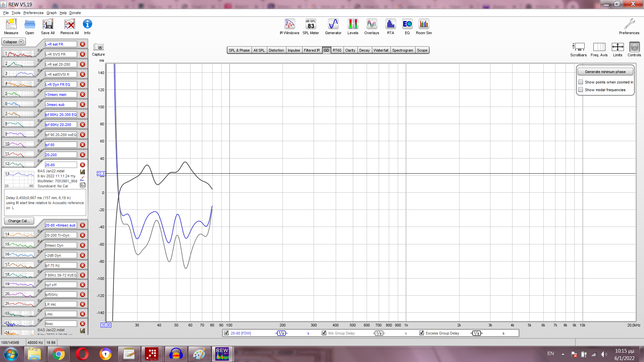Open smoothing selector for 20-80 FDW trace

[x=281, y=333]
